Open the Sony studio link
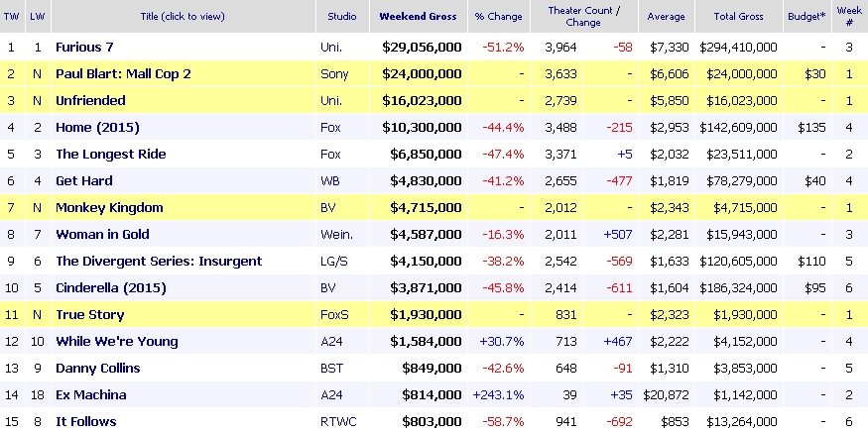This screenshot has width=868, height=434. 334,74
